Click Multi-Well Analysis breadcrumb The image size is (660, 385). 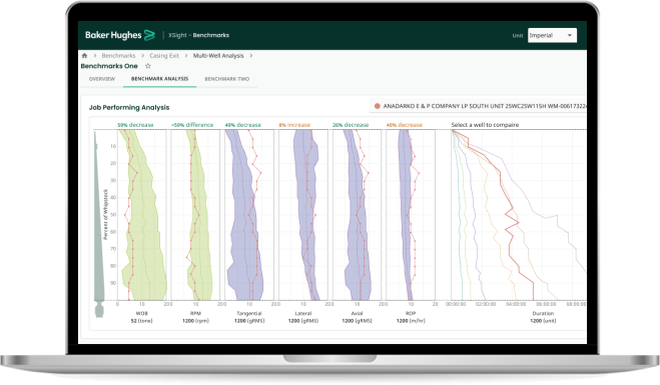[x=218, y=56]
